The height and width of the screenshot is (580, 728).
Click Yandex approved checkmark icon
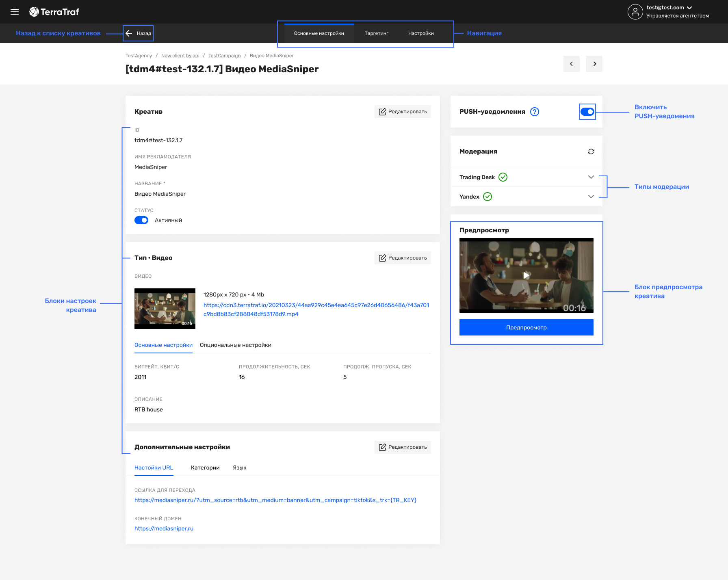[x=487, y=197]
